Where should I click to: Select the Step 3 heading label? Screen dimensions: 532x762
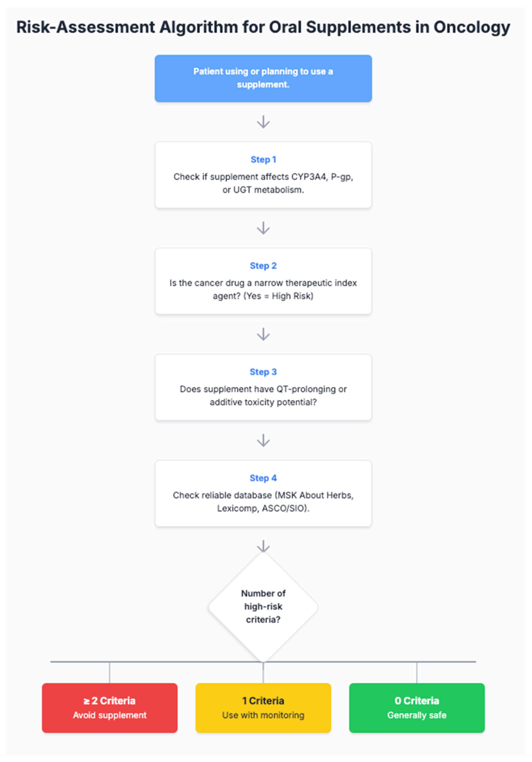pyautogui.click(x=263, y=372)
